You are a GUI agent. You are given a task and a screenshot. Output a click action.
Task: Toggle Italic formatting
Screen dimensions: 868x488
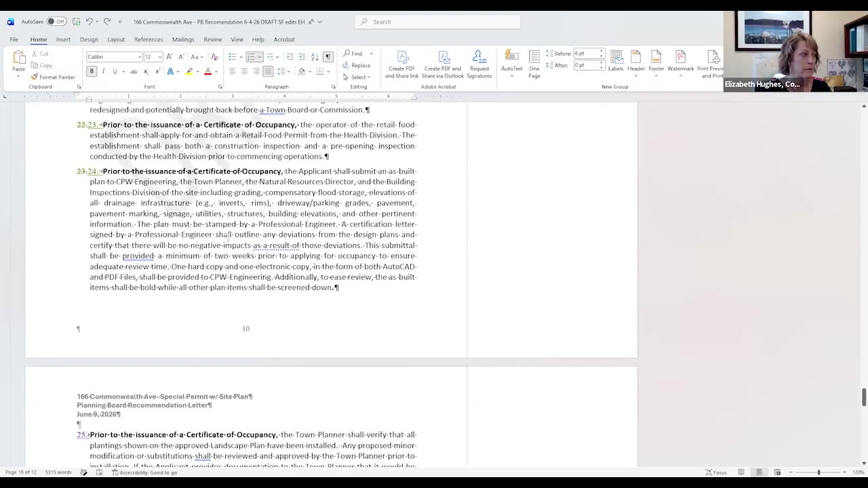(x=103, y=71)
